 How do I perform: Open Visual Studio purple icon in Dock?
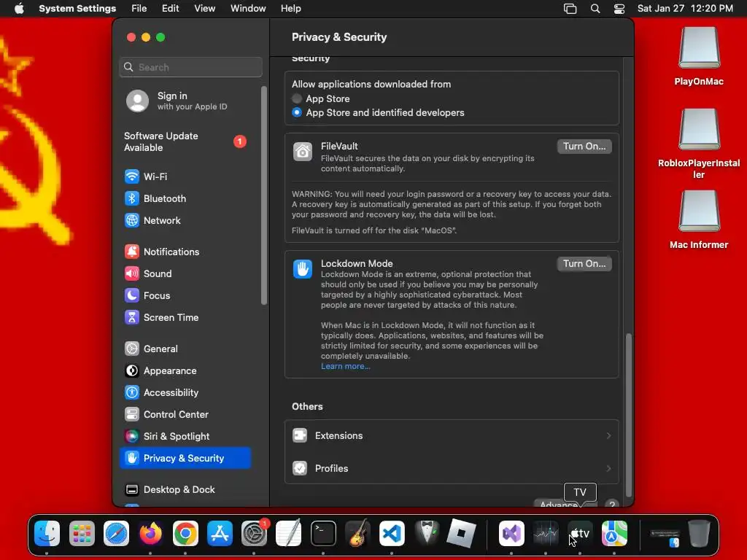511,533
